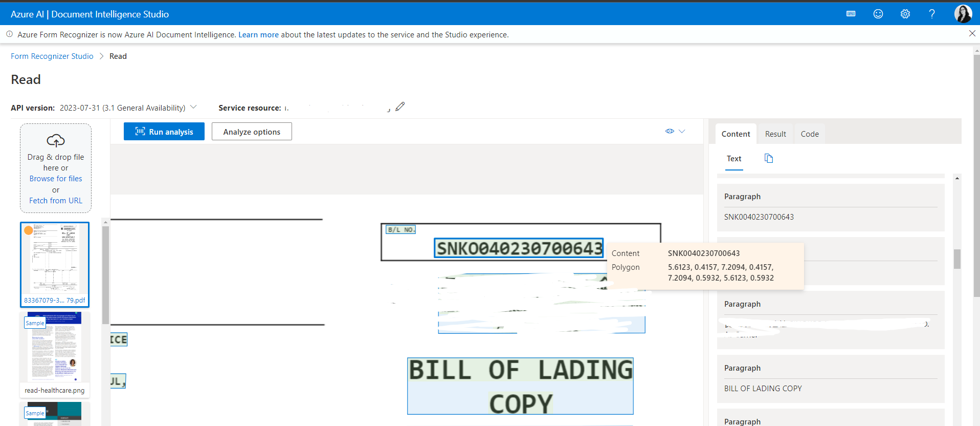Open the help question mark icon
Screen dimensions: 980x426
[932, 14]
